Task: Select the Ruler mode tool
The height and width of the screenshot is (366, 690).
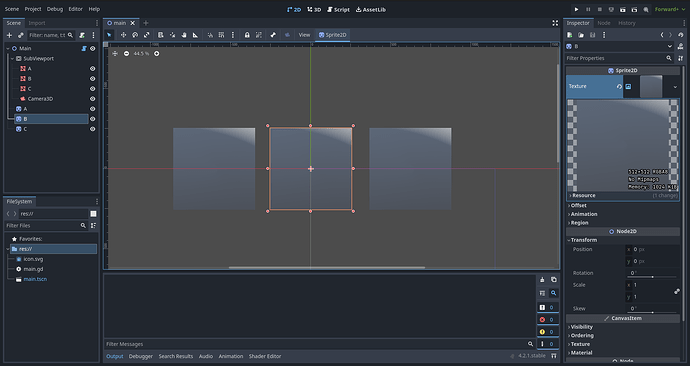Action: pyautogui.click(x=195, y=35)
